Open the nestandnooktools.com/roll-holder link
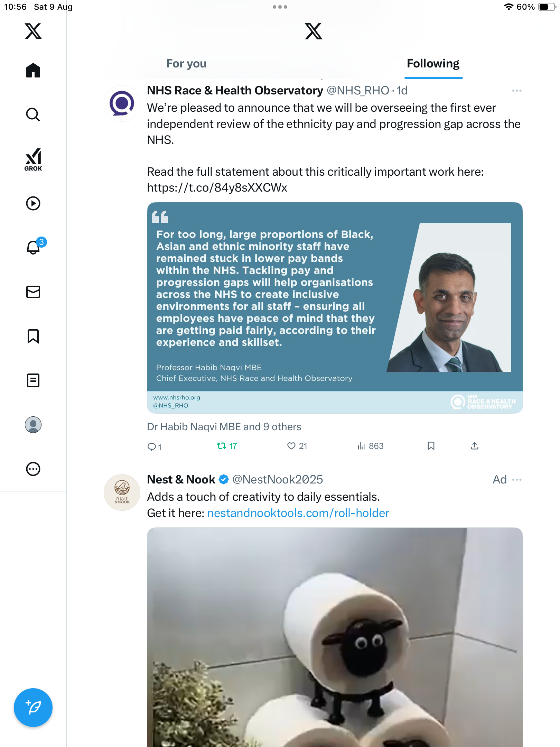 click(x=298, y=513)
